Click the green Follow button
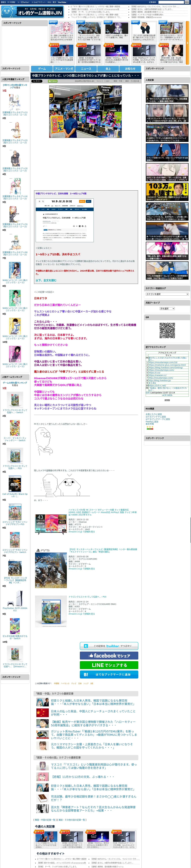The height and width of the screenshot is (868, 191). coord(53,81)
